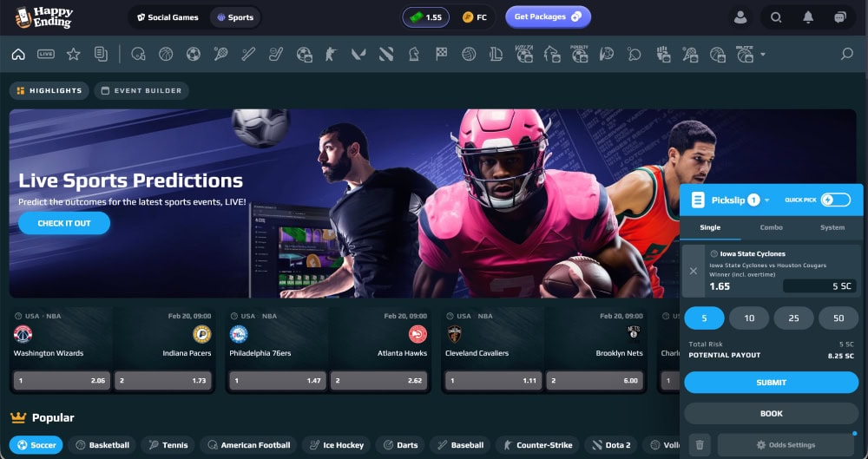Select baseball bat icon in sports bar
Image resolution: width=868 pixels, height=459 pixels.
click(x=248, y=55)
